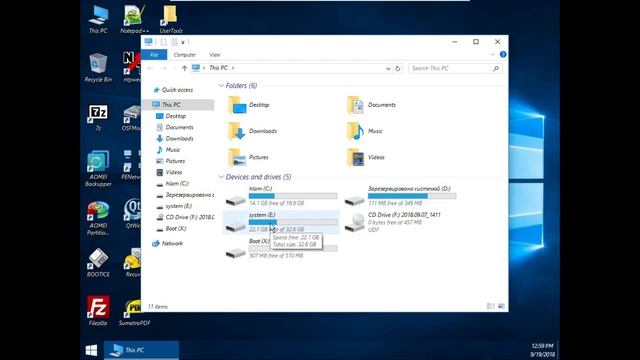The height and width of the screenshot is (360, 640).
Task: Open hlam (C:) in navigation pane
Action: tap(177, 184)
